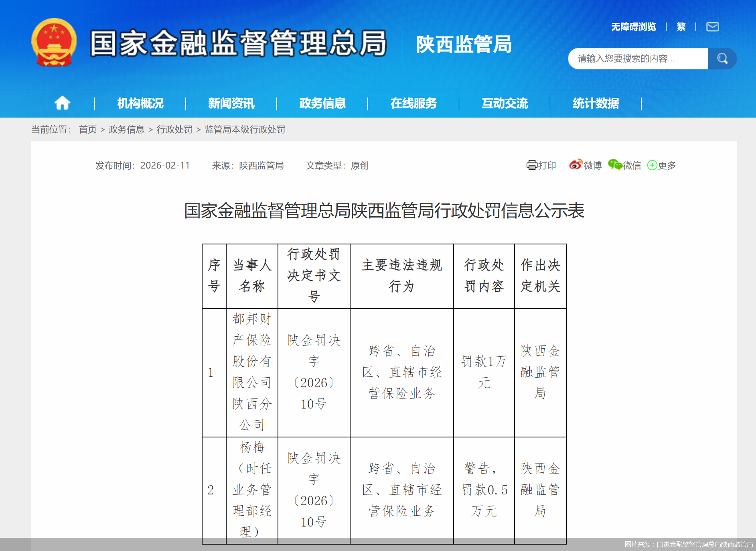Click the search magnifier icon
The height and width of the screenshot is (551, 756).
coord(722,58)
